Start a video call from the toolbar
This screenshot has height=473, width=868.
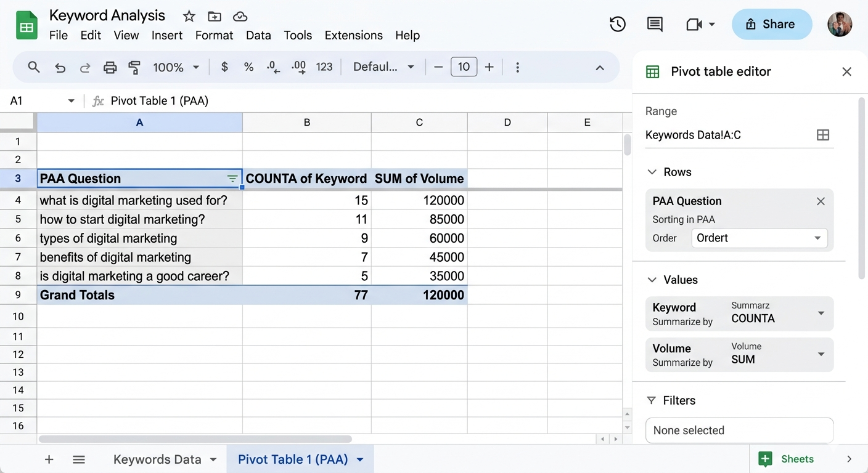click(x=695, y=24)
